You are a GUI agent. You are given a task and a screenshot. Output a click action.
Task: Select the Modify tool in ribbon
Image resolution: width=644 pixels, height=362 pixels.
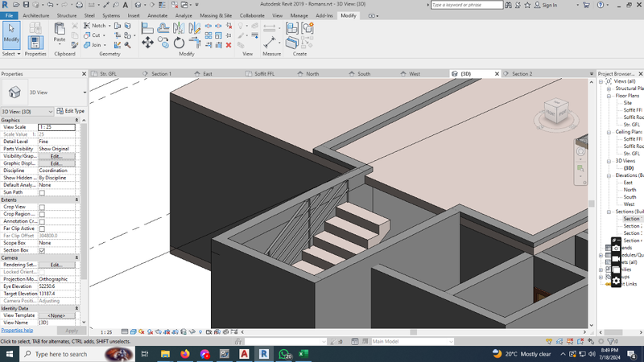point(11,33)
